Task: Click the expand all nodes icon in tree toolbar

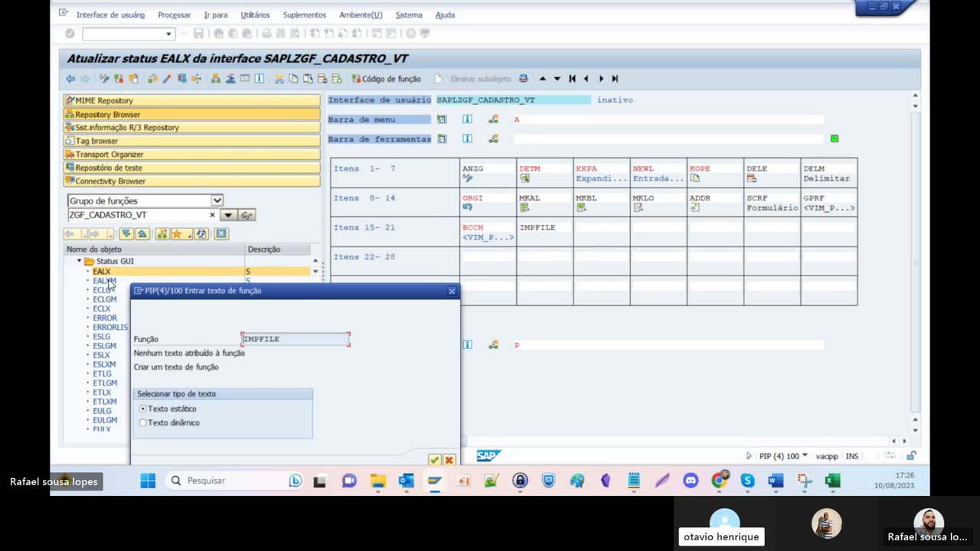Action: point(126,234)
